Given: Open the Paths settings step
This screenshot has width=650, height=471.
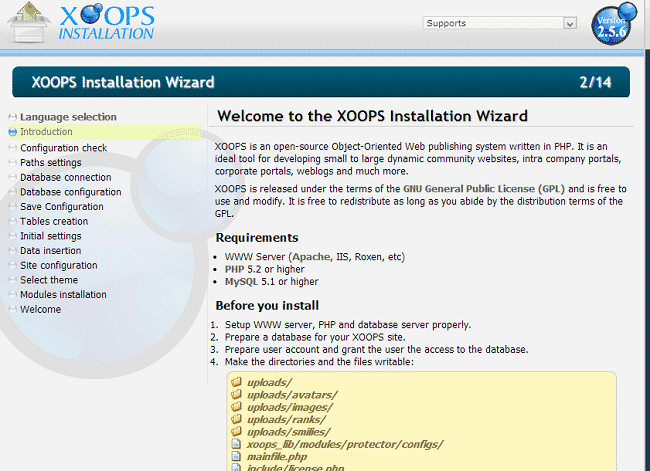Looking at the screenshot, I should click(x=51, y=162).
